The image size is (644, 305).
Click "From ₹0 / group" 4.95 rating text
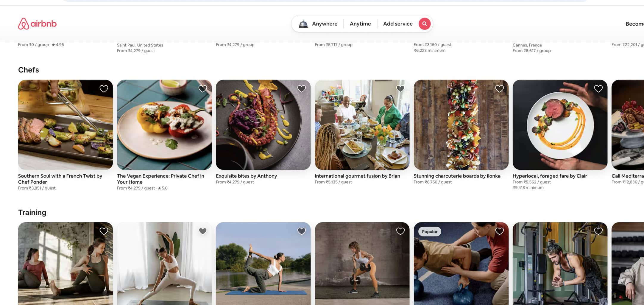click(41, 45)
